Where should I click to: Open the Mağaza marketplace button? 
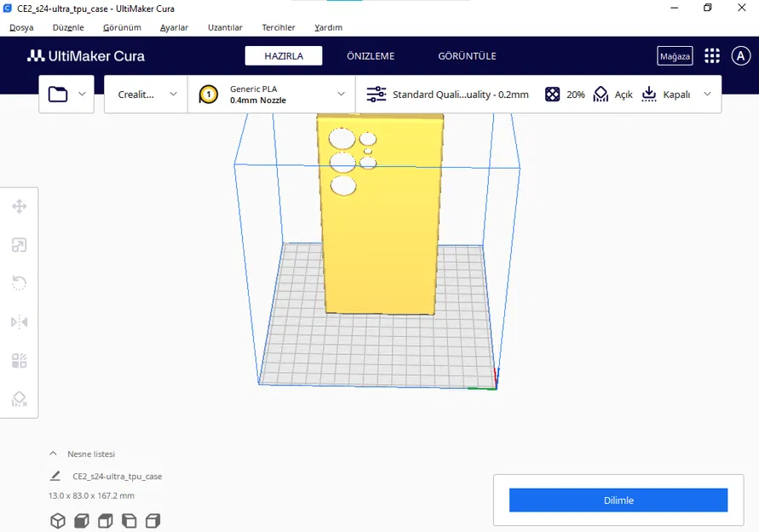click(675, 56)
